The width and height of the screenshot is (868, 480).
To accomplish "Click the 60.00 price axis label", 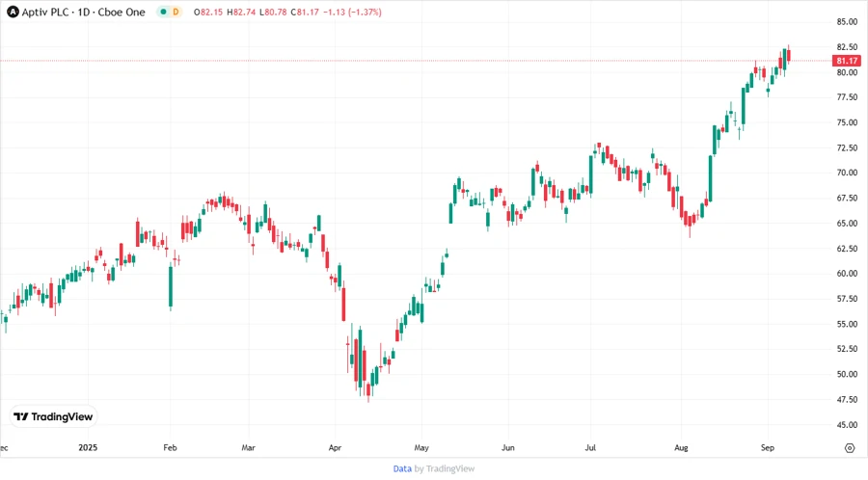I will 847,273.
